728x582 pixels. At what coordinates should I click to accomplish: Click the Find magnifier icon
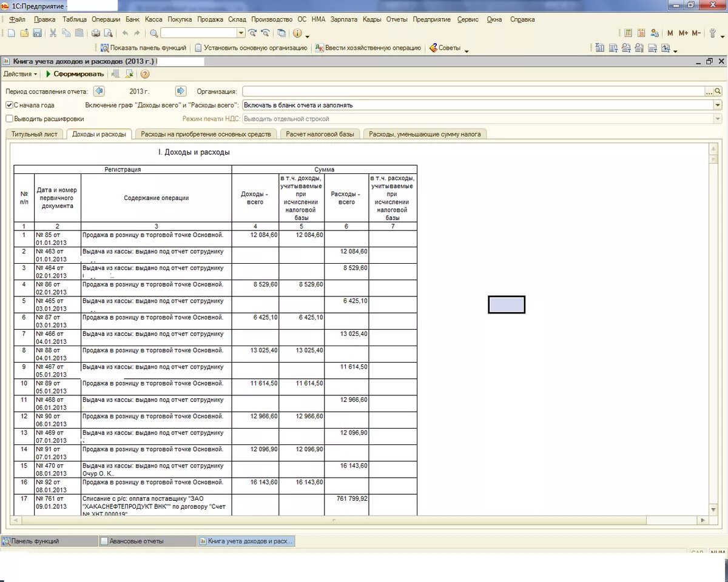[153, 33]
